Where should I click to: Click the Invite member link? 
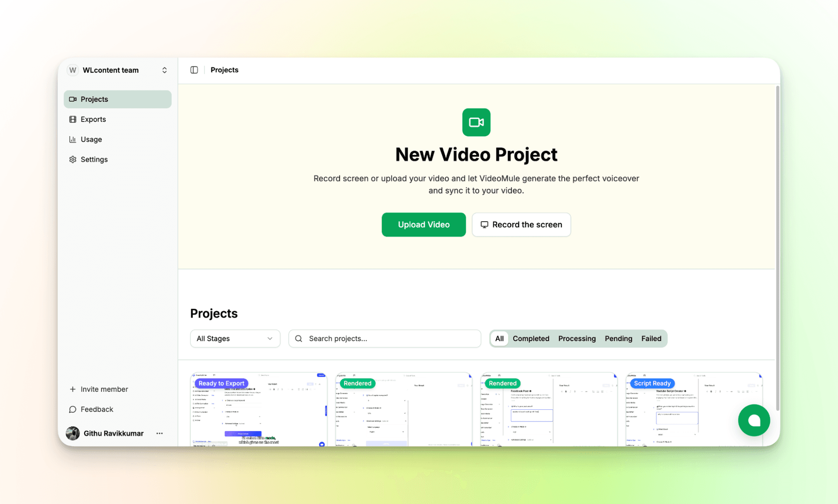[104, 389]
